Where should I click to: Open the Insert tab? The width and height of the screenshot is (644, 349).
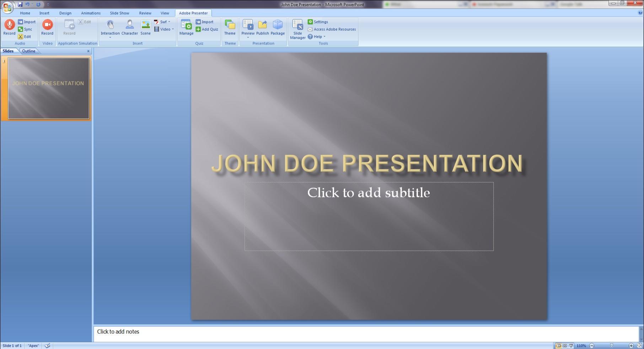coord(44,13)
